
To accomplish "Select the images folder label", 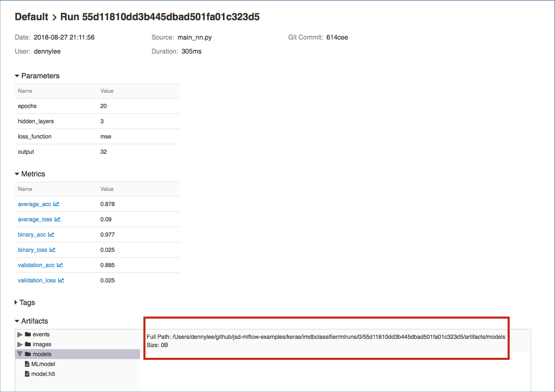I will 42,344.
